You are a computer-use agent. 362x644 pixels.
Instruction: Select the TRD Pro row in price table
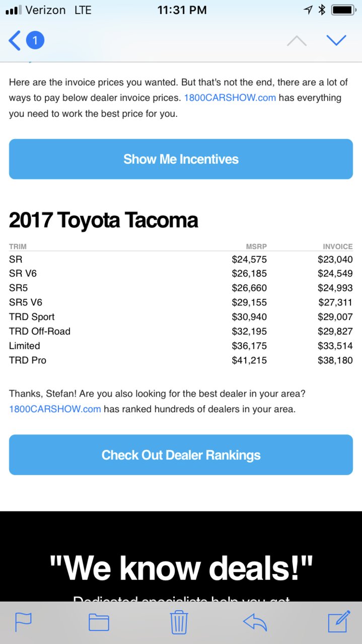pos(181,360)
